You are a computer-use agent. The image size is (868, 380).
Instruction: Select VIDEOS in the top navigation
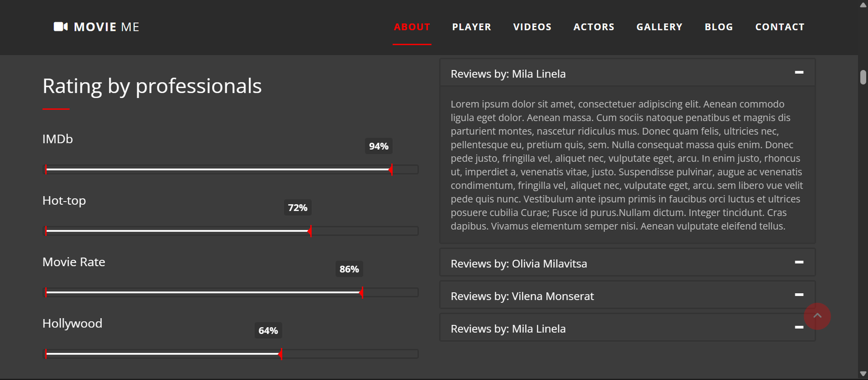click(x=532, y=27)
